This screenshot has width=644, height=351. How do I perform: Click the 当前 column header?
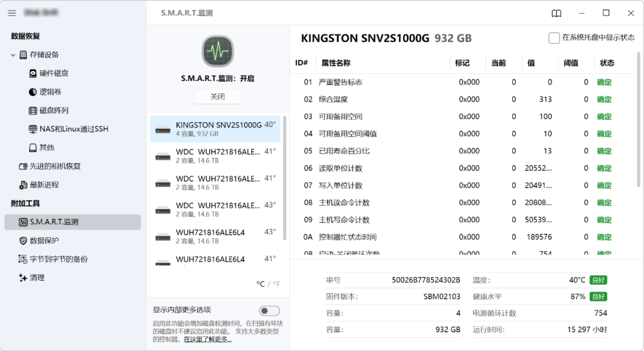coord(499,63)
